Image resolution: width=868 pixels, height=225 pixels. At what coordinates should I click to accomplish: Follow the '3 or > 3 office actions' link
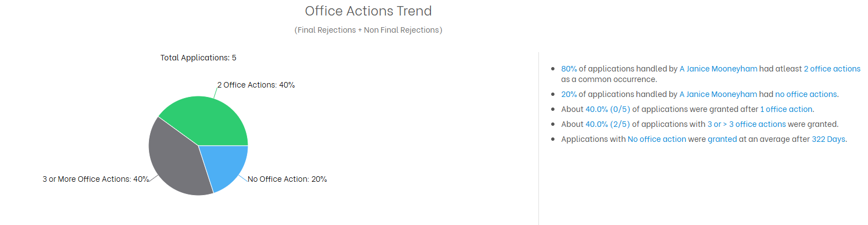point(747,124)
